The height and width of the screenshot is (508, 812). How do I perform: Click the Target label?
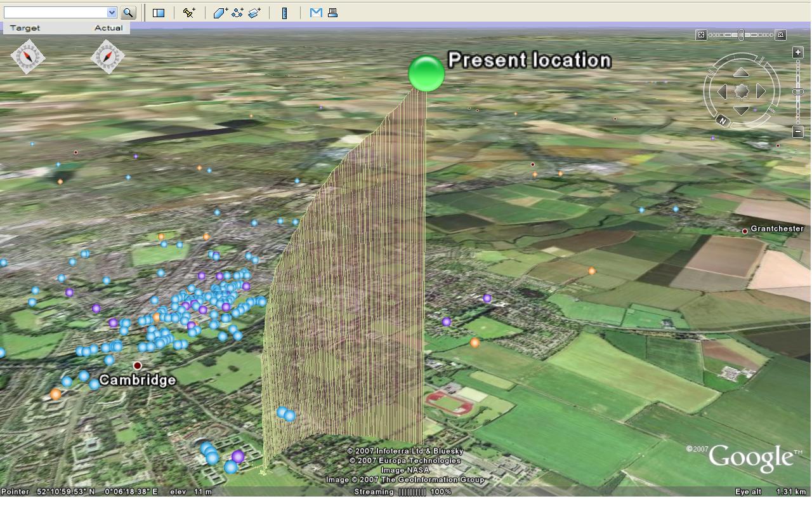click(25, 28)
